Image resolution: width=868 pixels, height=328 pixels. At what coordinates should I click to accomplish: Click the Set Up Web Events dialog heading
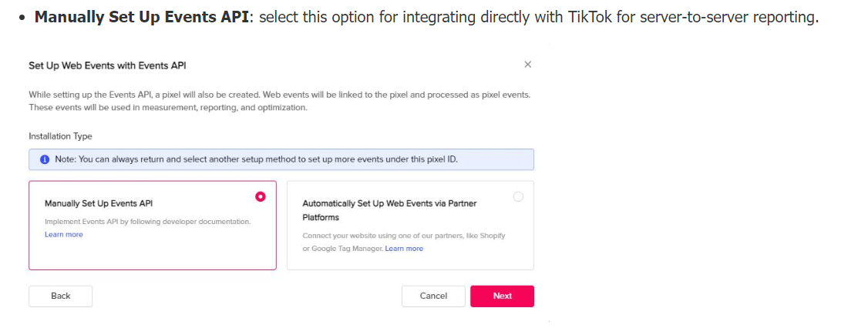[x=107, y=65]
